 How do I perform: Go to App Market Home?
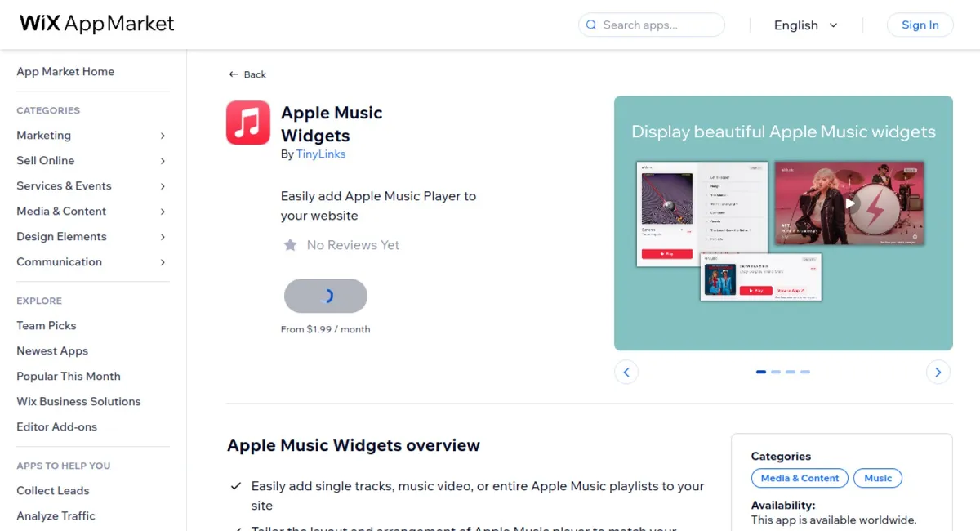click(x=65, y=72)
